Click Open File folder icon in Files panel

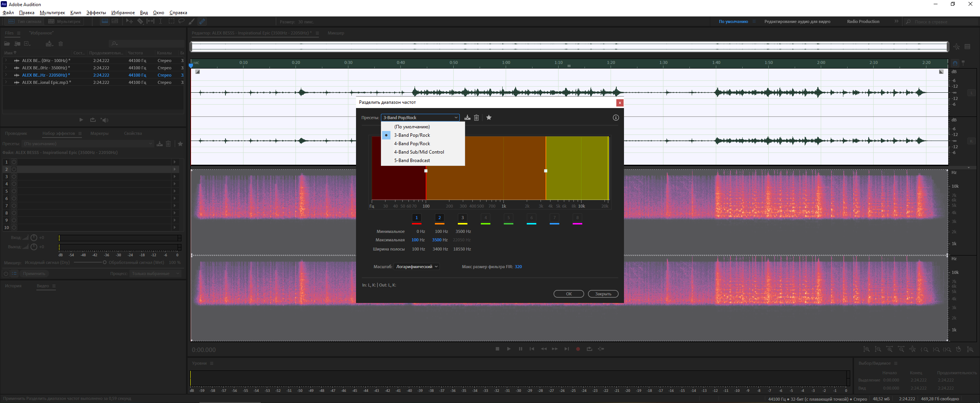(7, 44)
